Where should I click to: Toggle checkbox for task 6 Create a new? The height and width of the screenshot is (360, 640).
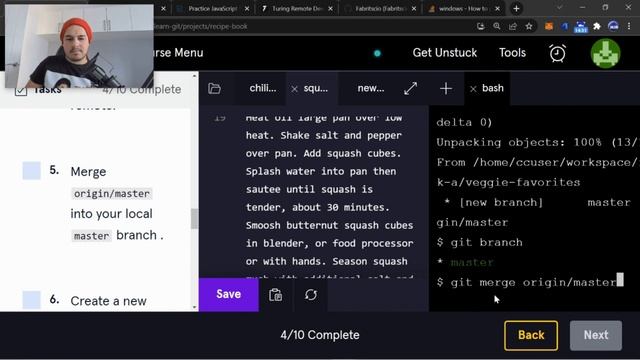pos(31,300)
